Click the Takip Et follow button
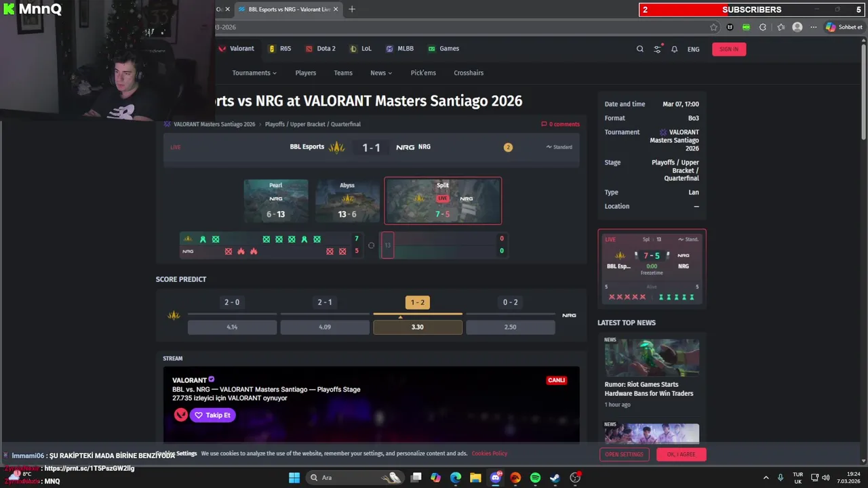Screen dimensions: 868x488 tap(212, 415)
